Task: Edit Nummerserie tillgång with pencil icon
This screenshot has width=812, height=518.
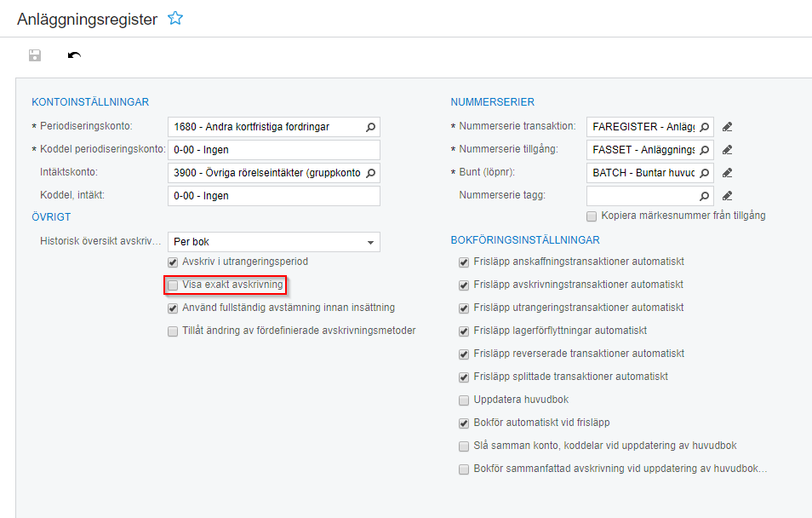Action: point(727,150)
